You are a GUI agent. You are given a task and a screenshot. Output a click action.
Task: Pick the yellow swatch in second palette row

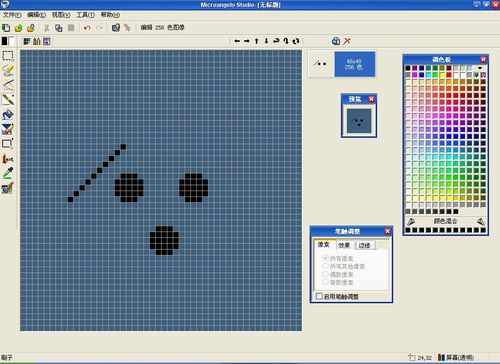coord(442,75)
